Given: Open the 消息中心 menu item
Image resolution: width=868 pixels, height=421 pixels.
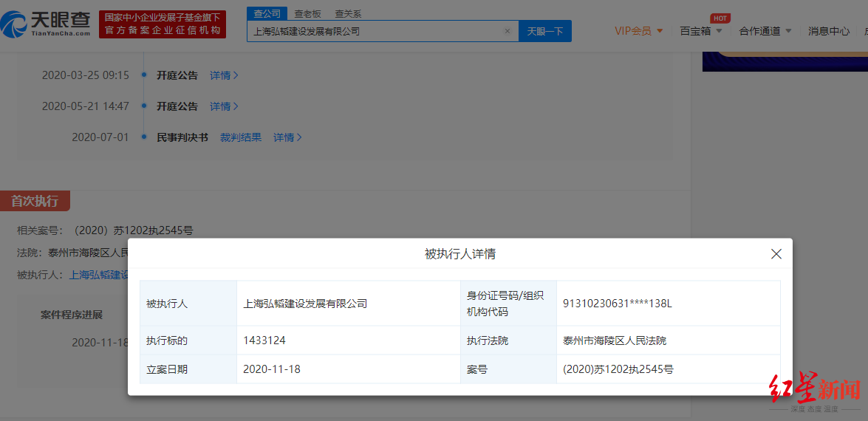Looking at the screenshot, I should click(x=828, y=31).
